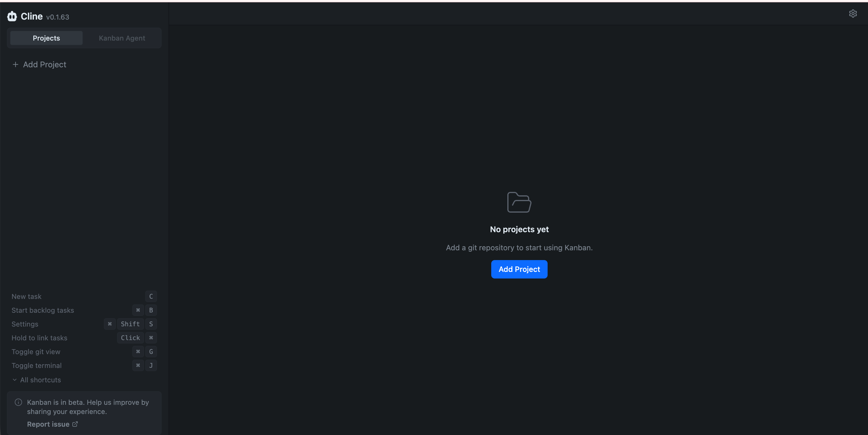This screenshot has width=868, height=435.
Task: Click the Start backlog tasks shortcut label
Action: (x=43, y=310)
